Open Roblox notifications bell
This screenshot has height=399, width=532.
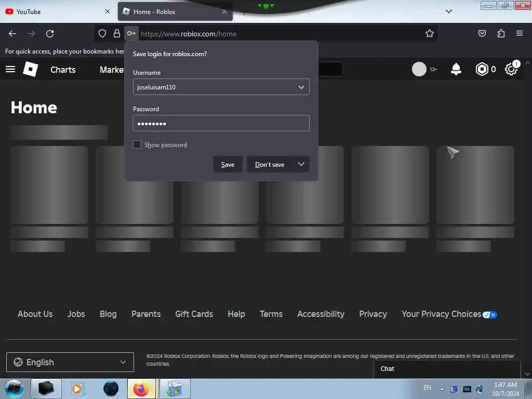point(456,69)
